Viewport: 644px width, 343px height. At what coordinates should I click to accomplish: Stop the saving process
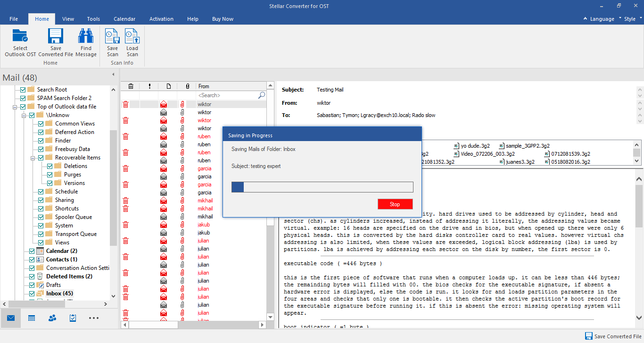point(395,204)
